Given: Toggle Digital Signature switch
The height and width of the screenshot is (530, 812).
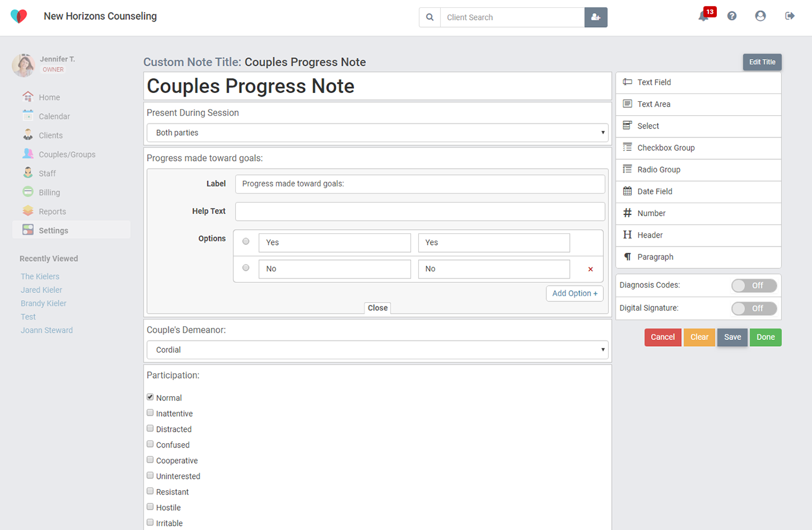Looking at the screenshot, I should [754, 308].
